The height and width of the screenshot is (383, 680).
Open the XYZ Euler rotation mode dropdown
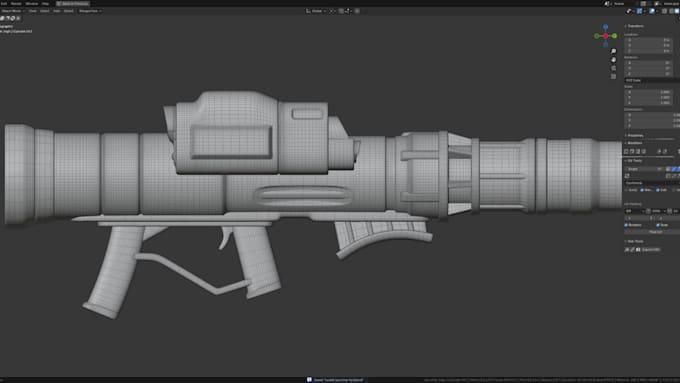[x=652, y=80]
